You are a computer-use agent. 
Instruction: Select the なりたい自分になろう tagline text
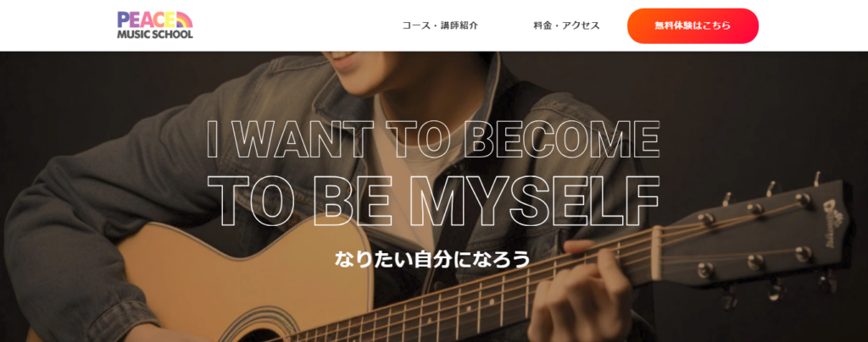pyautogui.click(x=433, y=258)
